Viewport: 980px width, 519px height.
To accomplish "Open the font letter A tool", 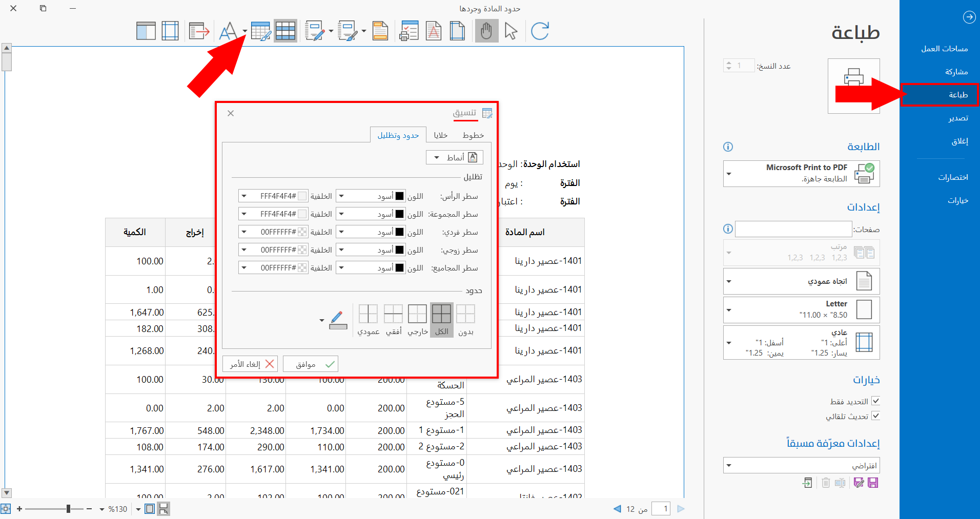I will [x=228, y=31].
